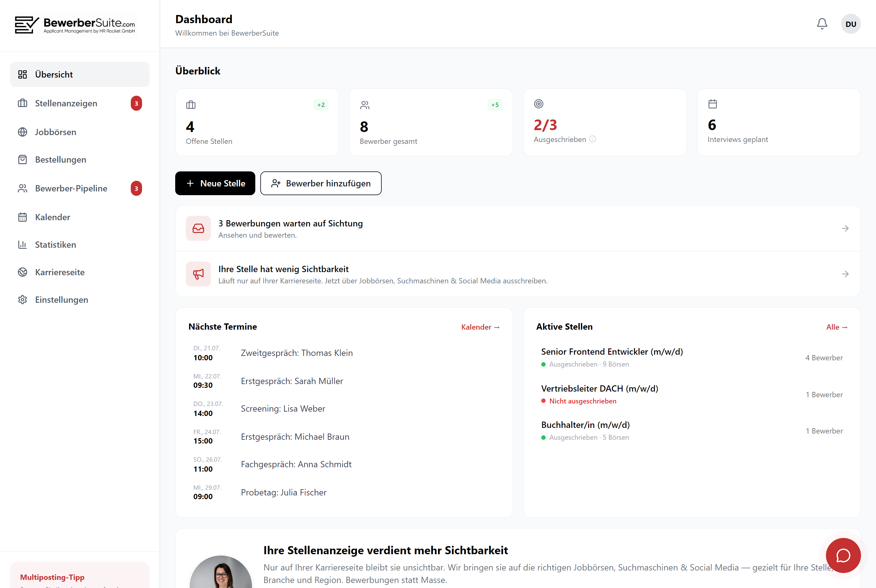Open Erstgespräch: Sarah Müller appointment
876x588 pixels.
(344, 381)
